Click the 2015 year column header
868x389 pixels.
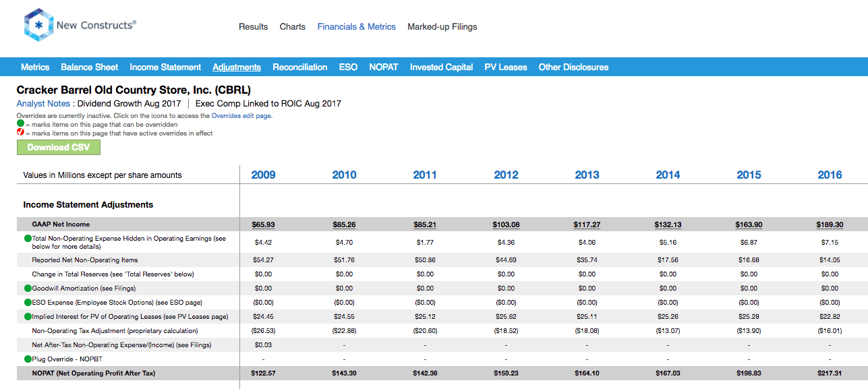pos(749,175)
